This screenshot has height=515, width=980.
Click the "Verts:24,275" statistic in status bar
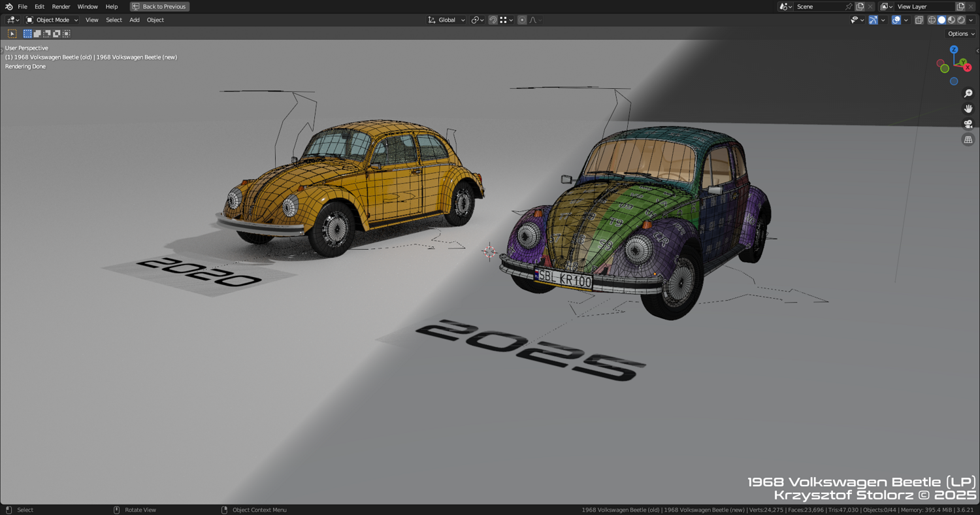(766, 510)
